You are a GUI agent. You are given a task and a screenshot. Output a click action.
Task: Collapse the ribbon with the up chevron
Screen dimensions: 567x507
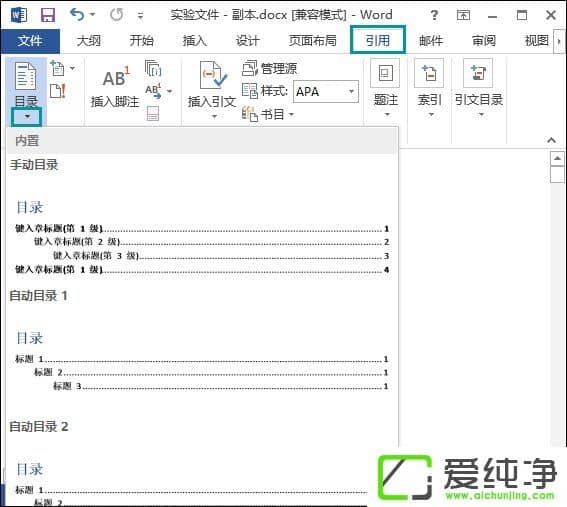[x=551, y=140]
